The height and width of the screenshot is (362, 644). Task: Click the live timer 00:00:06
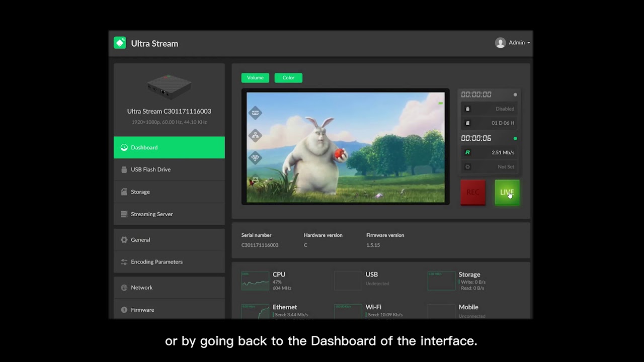(476, 138)
